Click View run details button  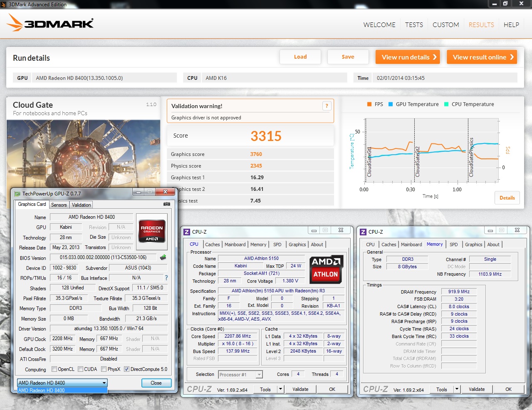click(x=408, y=57)
